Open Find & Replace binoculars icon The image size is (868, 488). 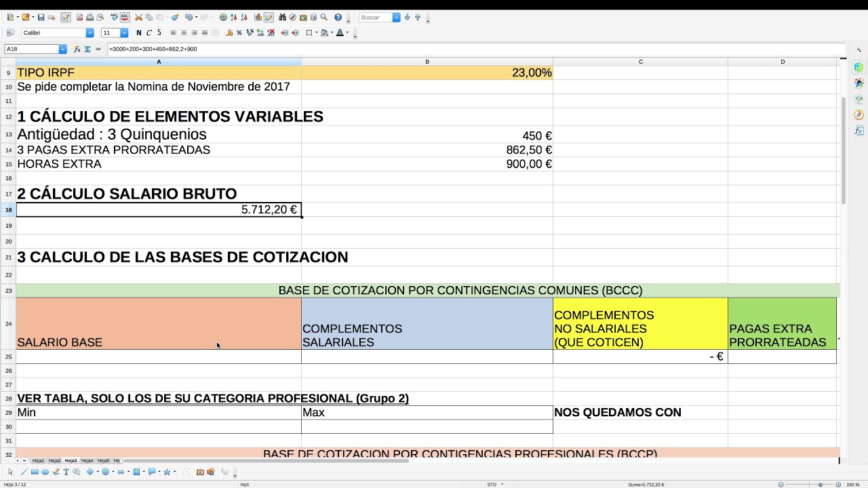coord(282,17)
